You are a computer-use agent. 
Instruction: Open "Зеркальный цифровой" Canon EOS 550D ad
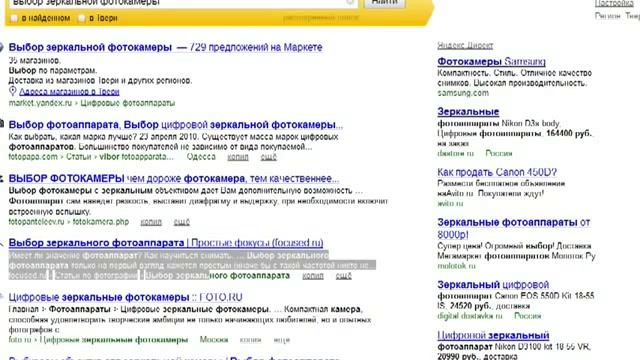[493, 284]
